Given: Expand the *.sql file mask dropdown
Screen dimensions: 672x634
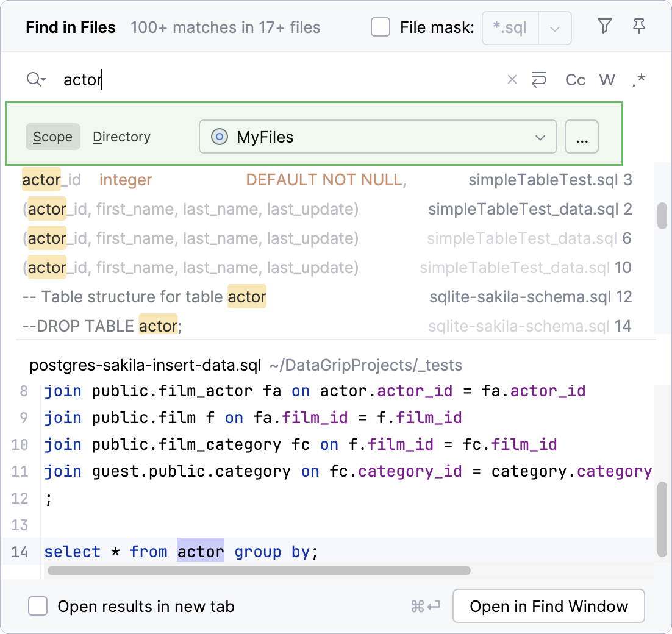Looking at the screenshot, I should tap(554, 27).
